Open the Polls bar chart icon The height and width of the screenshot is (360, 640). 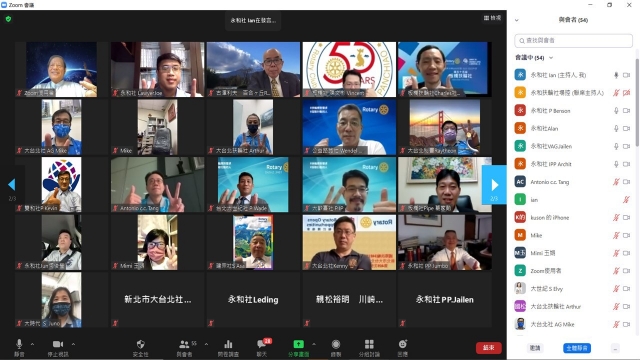pyautogui.click(x=228, y=344)
